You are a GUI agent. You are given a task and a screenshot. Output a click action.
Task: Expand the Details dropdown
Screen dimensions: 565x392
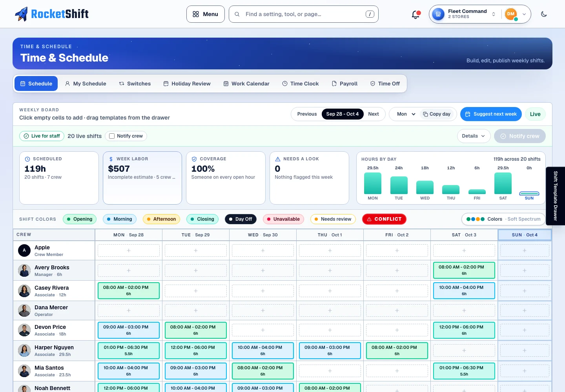coord(474,136)
